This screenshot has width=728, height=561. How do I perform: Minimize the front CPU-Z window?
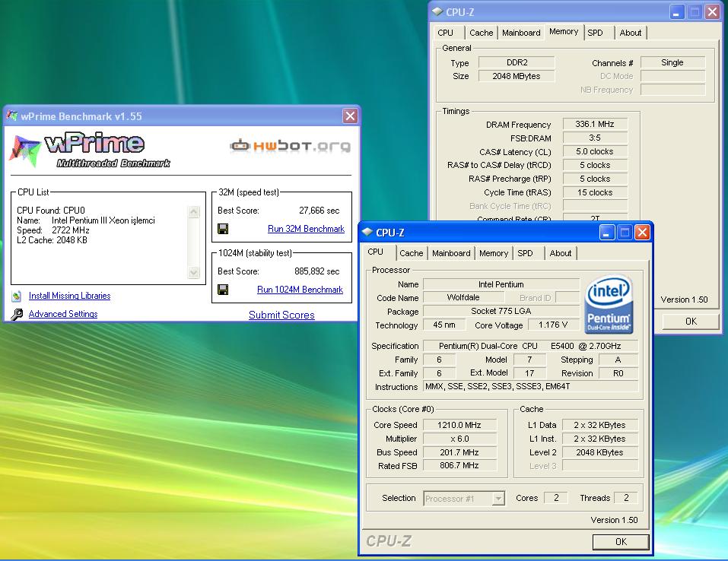point(606,233)
